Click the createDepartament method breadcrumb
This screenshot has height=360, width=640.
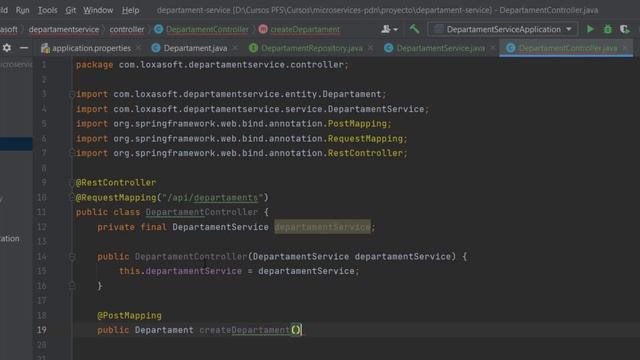click(305, 29)
